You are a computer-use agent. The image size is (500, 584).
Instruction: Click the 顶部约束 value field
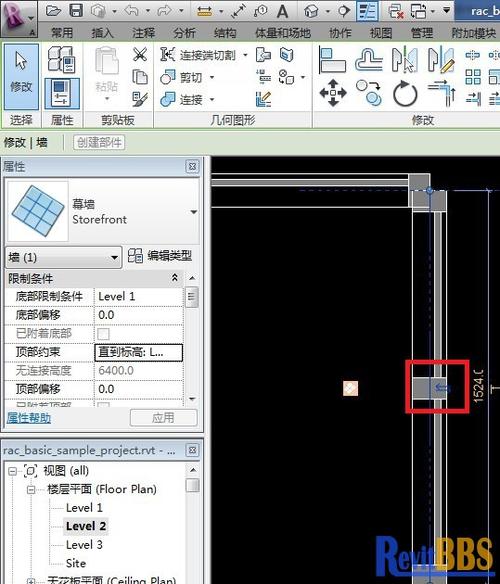point(139,352)
